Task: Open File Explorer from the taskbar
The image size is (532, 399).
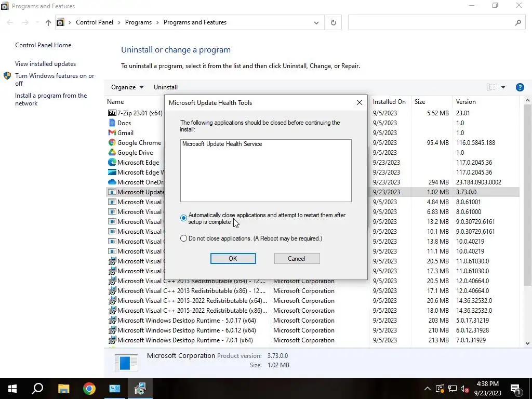Action: tap(63, 389)
